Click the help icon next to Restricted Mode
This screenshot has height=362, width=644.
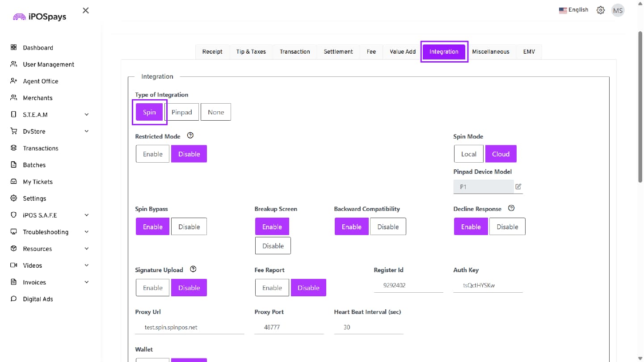190,136
